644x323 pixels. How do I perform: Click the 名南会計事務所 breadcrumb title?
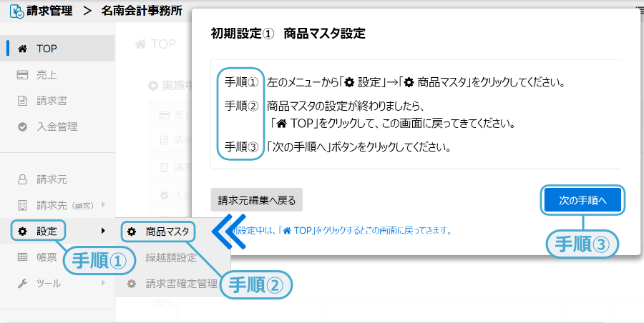point(142,11)
